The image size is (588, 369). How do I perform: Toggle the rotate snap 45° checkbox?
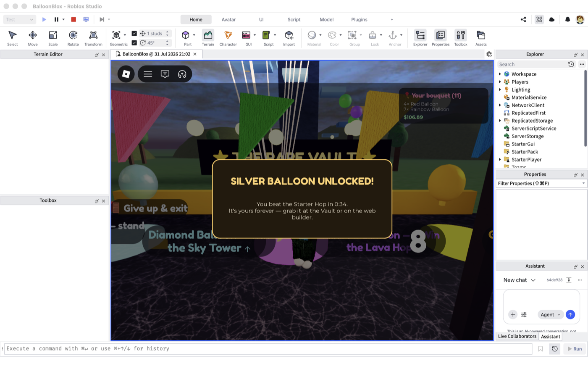click(x=134, y=43)
